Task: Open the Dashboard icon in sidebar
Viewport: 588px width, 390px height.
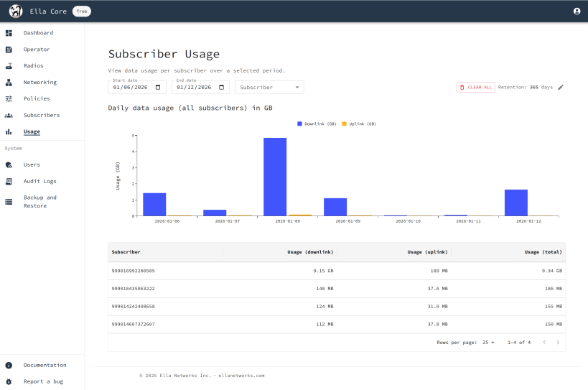Action: coord(9,33)
